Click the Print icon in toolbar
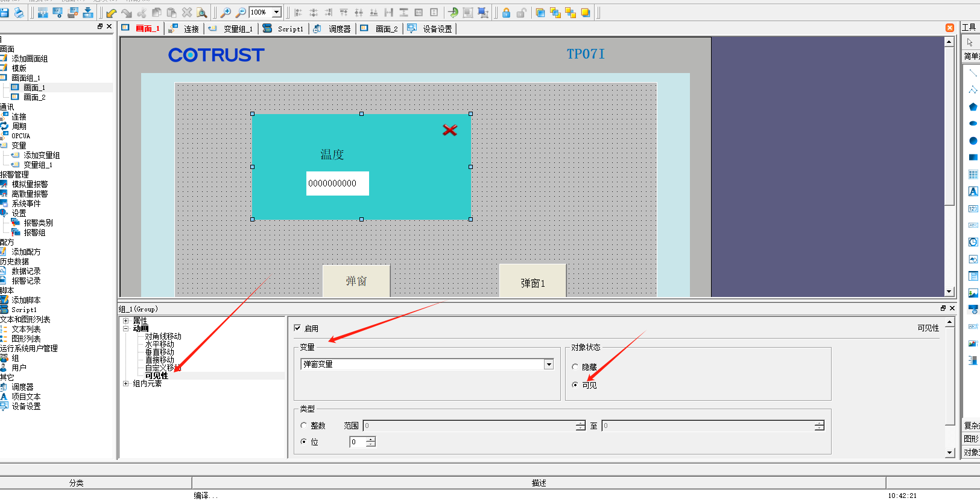Screen dimensions: 980x504 pos(19,12)
